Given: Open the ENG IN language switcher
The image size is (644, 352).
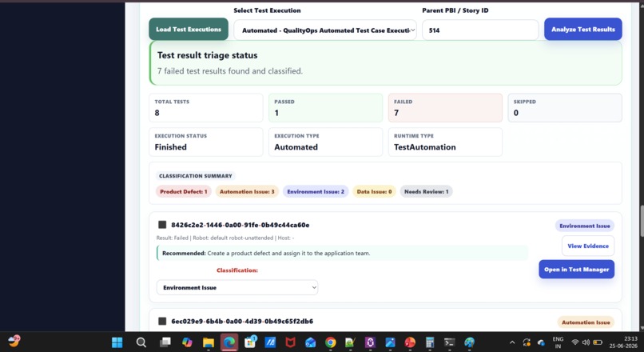Looking at the screenshot, I should pyautogui.click(x=558, y=342).
